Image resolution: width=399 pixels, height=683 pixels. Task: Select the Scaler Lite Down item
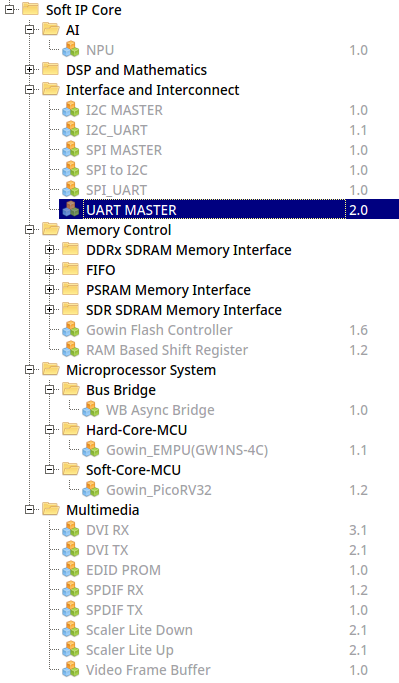(139, 630)
